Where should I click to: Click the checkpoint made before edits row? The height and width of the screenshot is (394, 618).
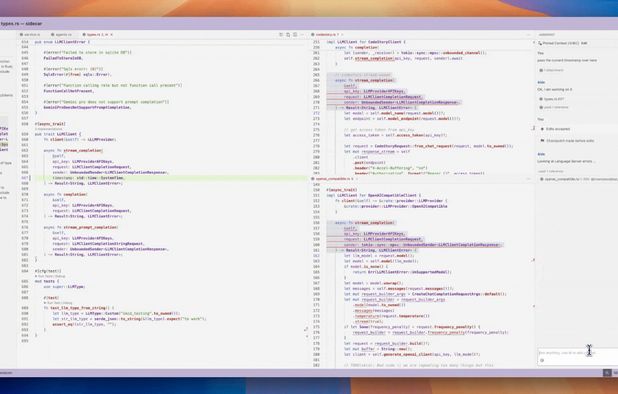(568, 141)
